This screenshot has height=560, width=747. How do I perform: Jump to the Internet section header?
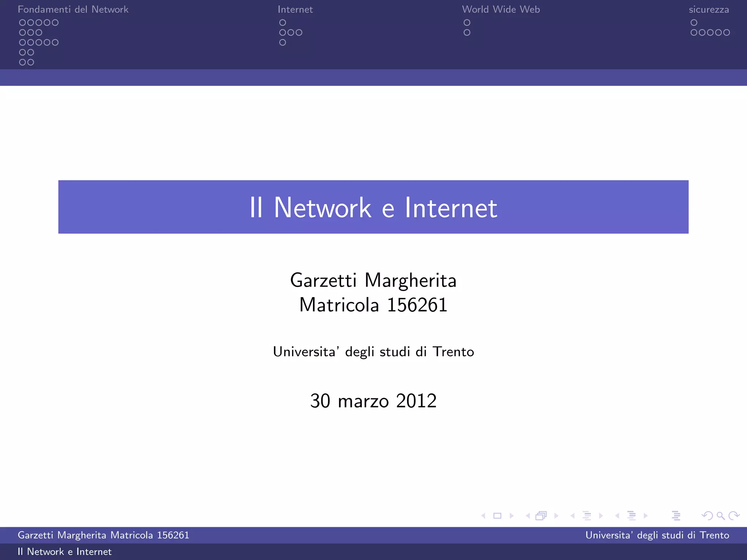(295, 9)
